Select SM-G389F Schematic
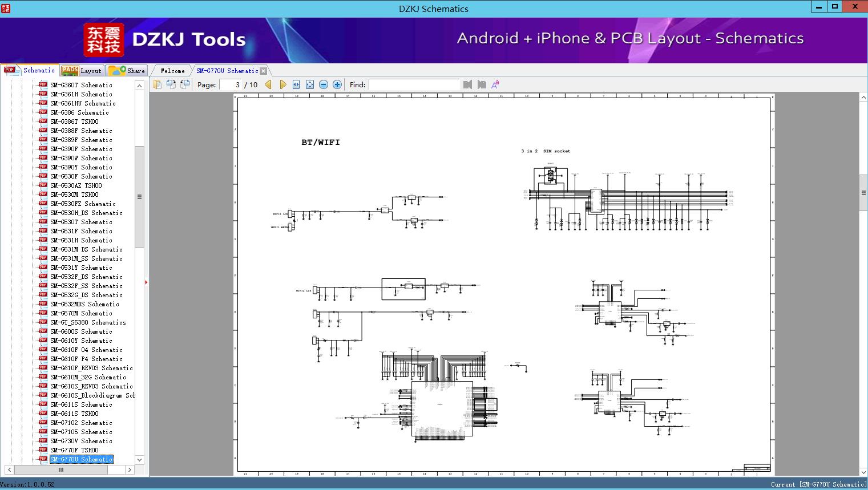Image resolution: width=868 pixels, height=490 pixels. pyautogui.click(x=81, y=140)
